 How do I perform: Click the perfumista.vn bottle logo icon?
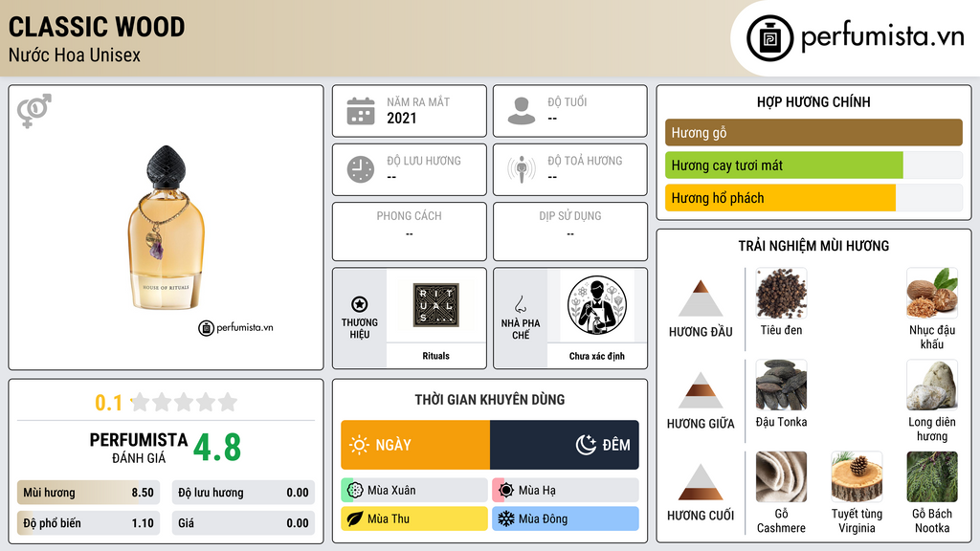pos(770,38)
